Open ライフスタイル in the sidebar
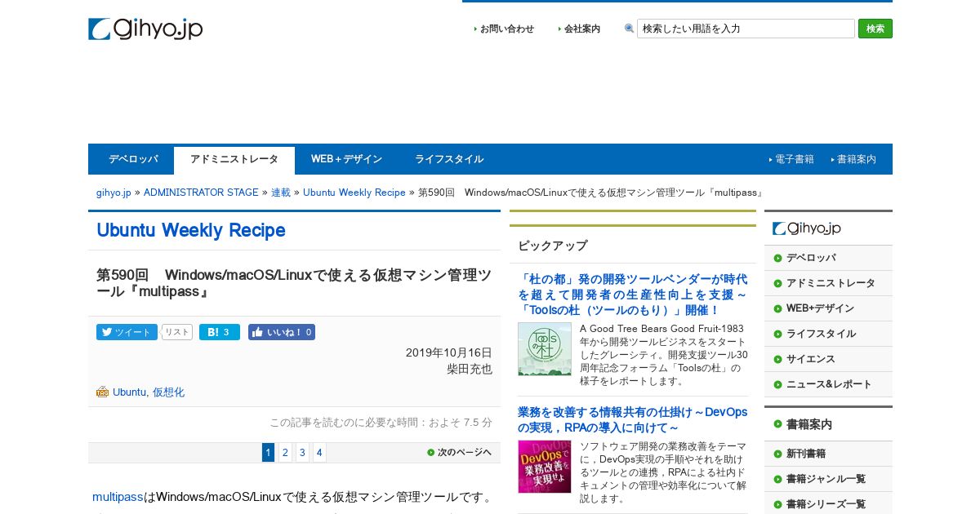Image resolution: width=980 pixels, height=514 pixels. [x=828, y=334]
